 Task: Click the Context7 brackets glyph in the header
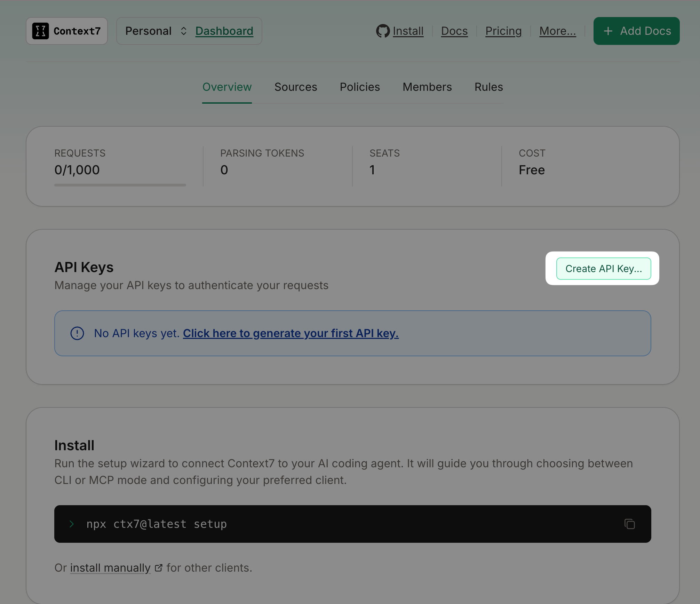click(41, 31)
